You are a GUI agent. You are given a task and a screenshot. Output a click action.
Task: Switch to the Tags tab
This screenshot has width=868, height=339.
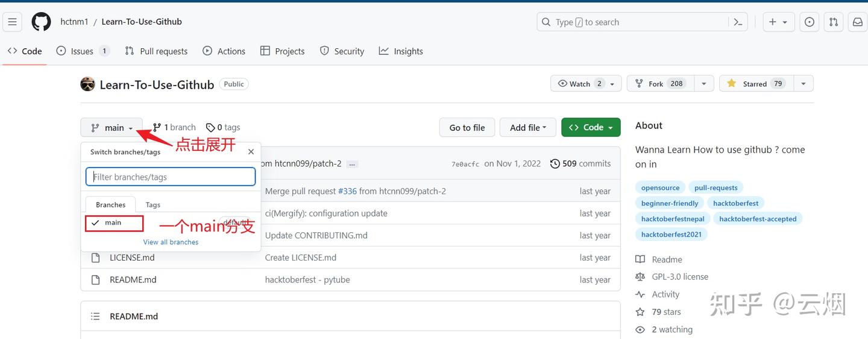coord(153,204)
